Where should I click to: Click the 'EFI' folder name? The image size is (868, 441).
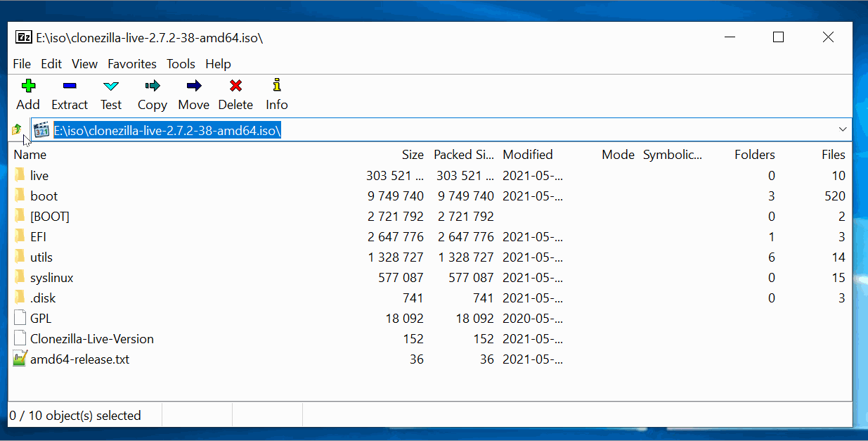pos(39,236)
